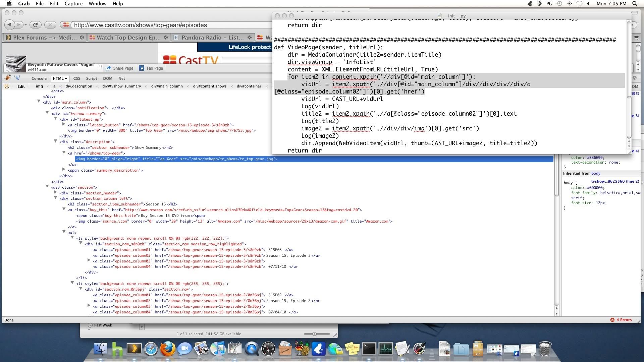This screenshot has width=644, height=362.
Task: Open Firefox from the Dock
Action: [167, 349]
